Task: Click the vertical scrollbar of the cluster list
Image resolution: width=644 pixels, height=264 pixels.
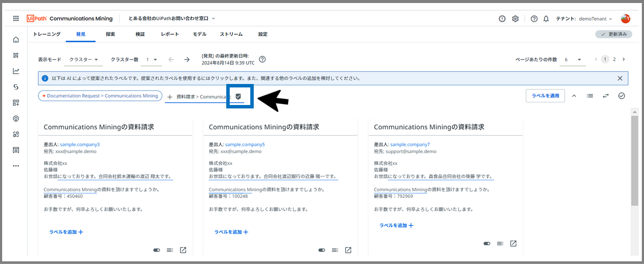Action: (634, 161)
